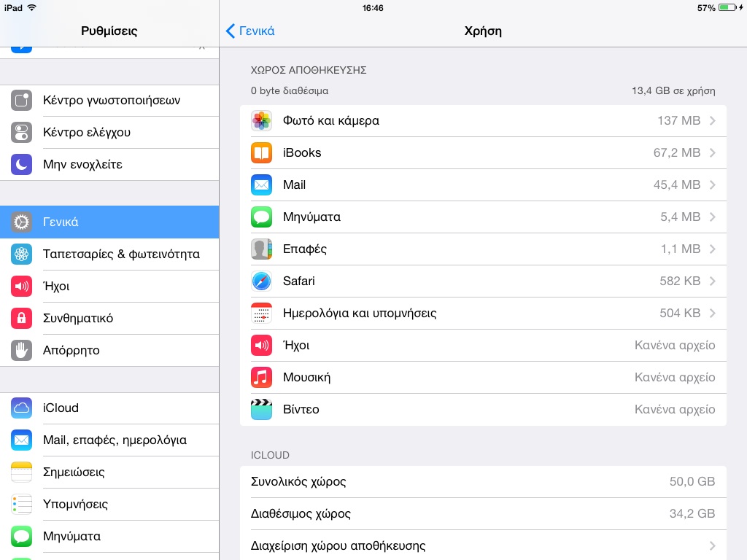Viewport: 747px width, 560px height.
Task: Open Υπομνήσεις settings label
Action: tap(75, 505)
